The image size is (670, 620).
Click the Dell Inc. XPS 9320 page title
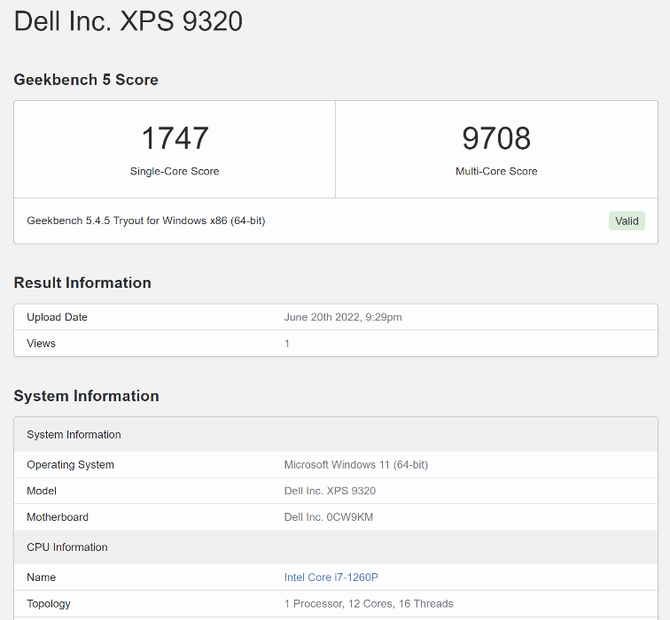click(x=128, y=21)
